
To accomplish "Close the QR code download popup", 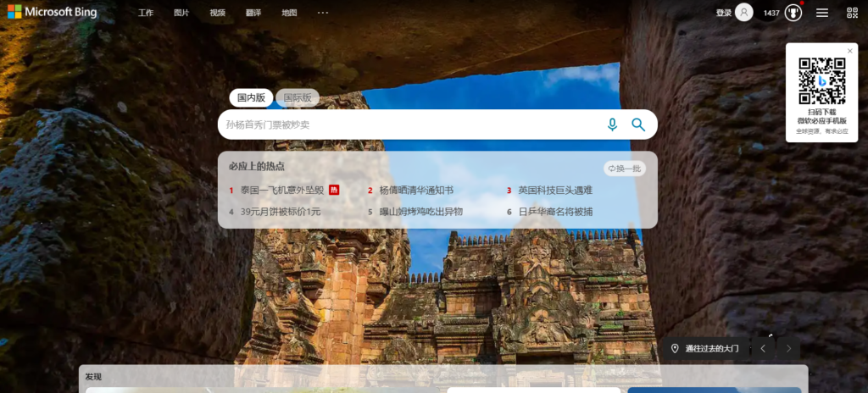I will pyautogui.click(x=850, y=51).
